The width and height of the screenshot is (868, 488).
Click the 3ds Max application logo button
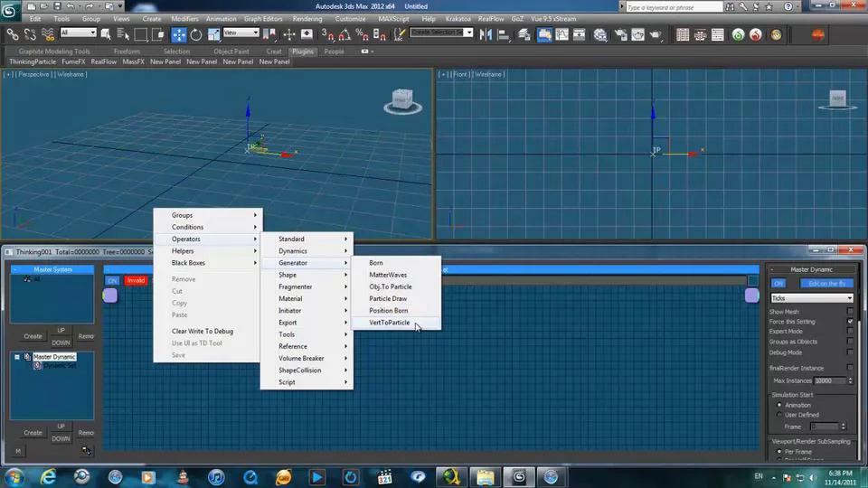click(9, 9)
